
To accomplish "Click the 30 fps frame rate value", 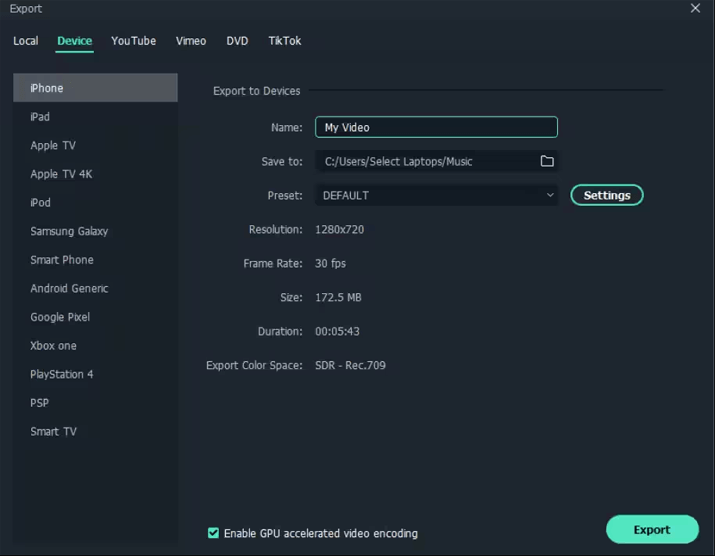I will (x=330, y=264).
